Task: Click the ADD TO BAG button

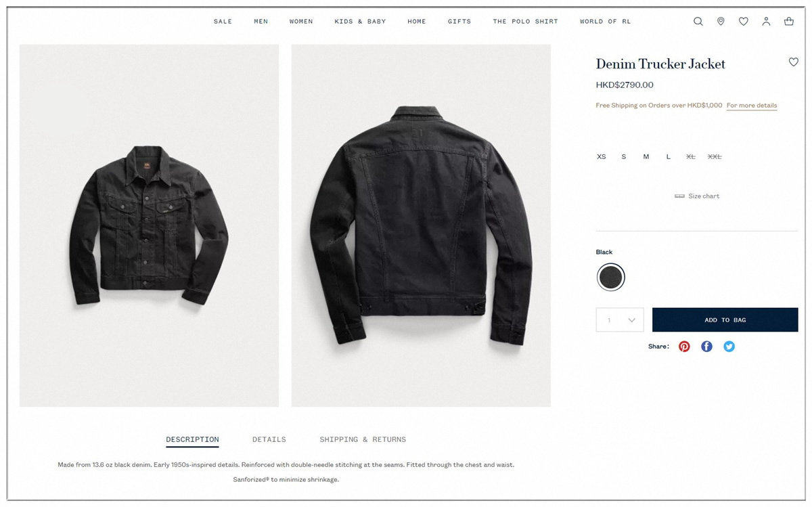Action: click(x=725, y=320)
